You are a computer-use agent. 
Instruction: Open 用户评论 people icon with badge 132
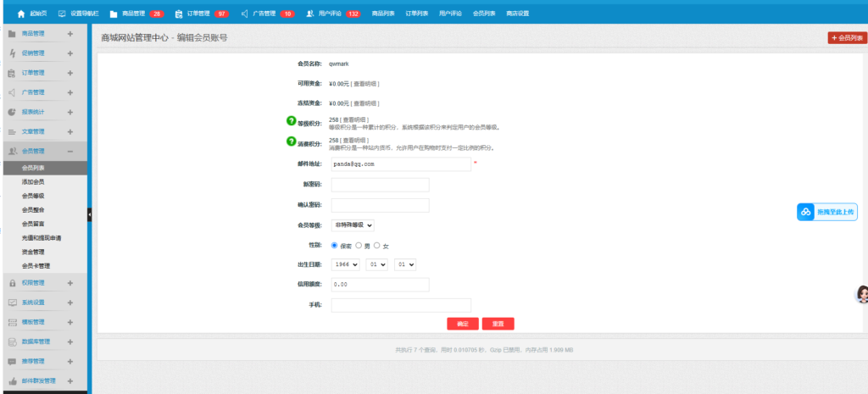coord(310,14)
